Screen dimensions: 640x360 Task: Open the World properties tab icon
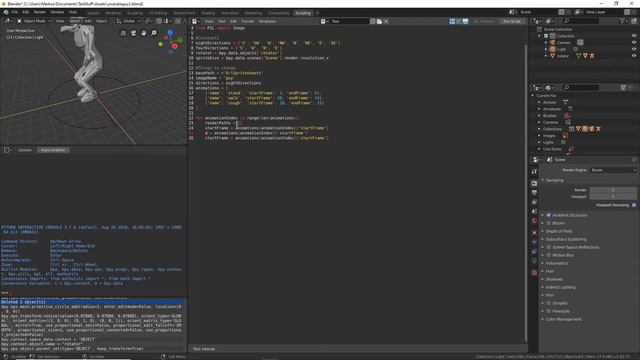[x=534, y=221]
